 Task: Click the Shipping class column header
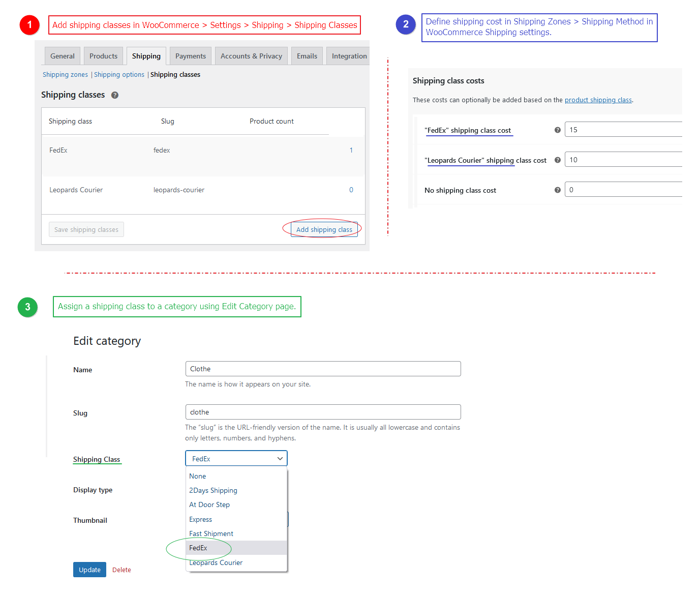click(70, 121)
